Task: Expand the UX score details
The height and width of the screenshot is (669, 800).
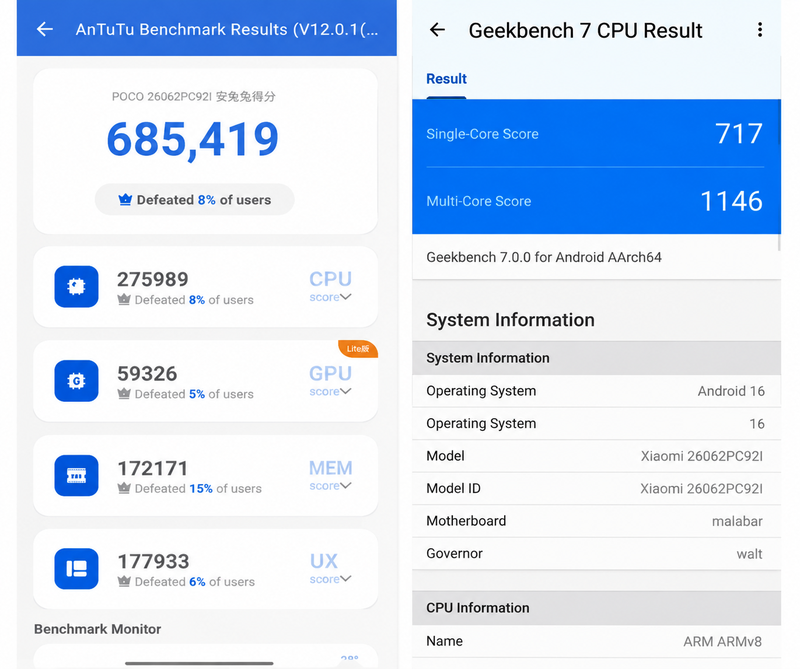Action: (330, 569)
